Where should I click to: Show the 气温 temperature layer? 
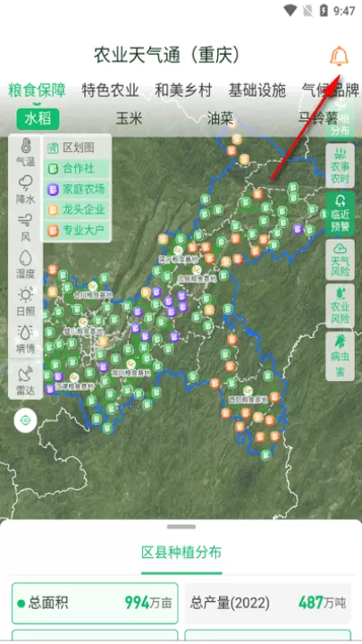(25, 153)
